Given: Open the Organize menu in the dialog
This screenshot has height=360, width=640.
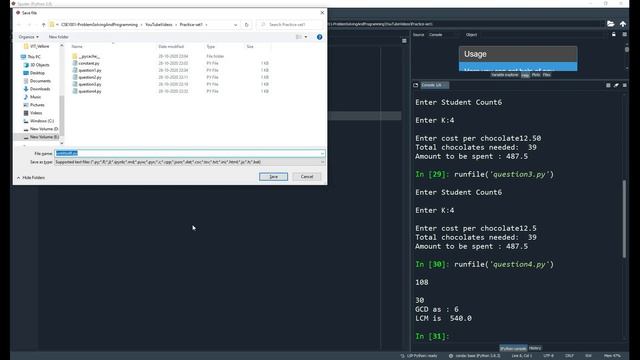Looking at the screenshot, I should pyautogui.click(x=28, y=37).
